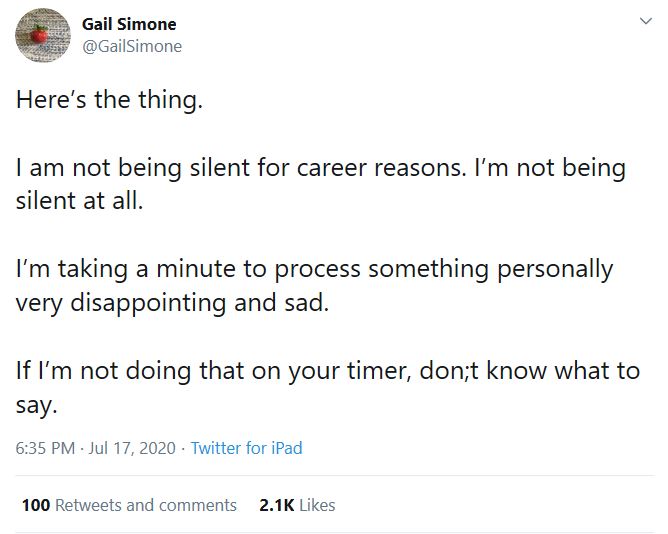
Task: View the Retweets and comments label
Action: click(x=146, y=505)
